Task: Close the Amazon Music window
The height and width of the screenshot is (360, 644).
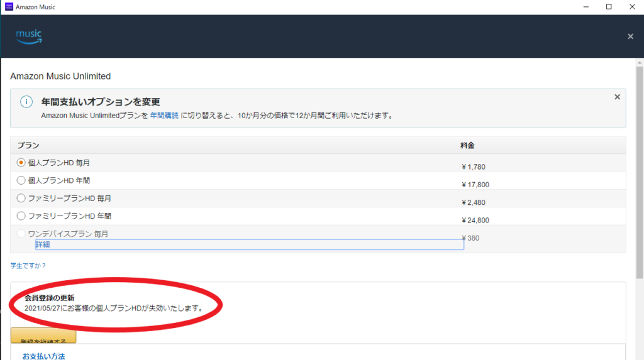Action: 632,7
